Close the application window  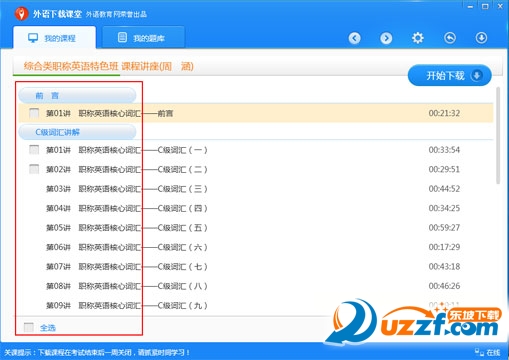click(x=500, y=6)
